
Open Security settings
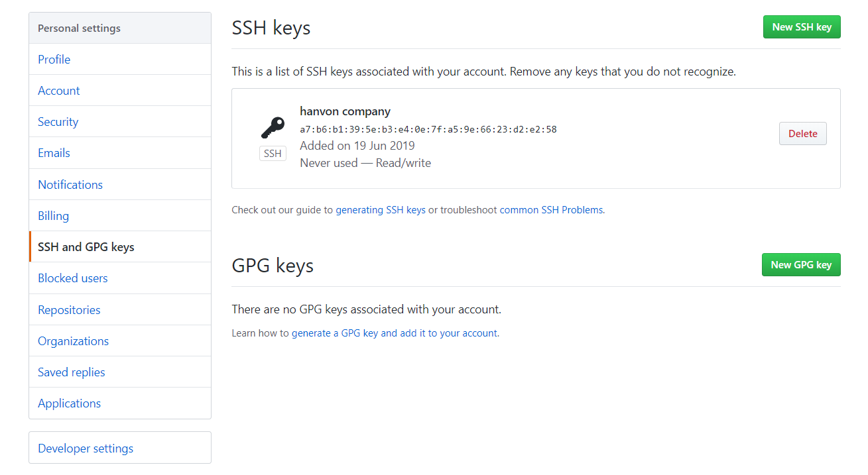click(x=58, y=122)
